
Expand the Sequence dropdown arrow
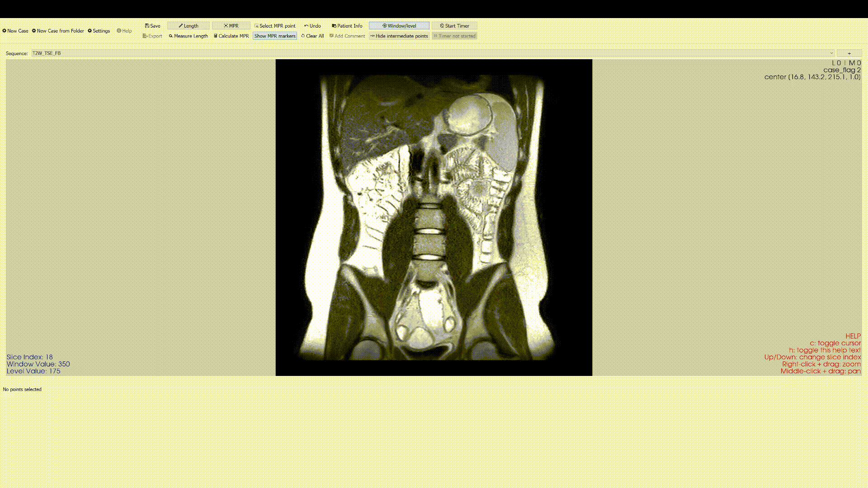click(x=831, y=53)
